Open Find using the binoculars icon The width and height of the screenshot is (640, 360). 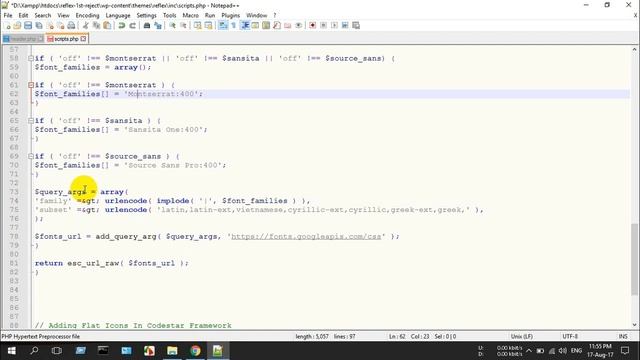147,25
